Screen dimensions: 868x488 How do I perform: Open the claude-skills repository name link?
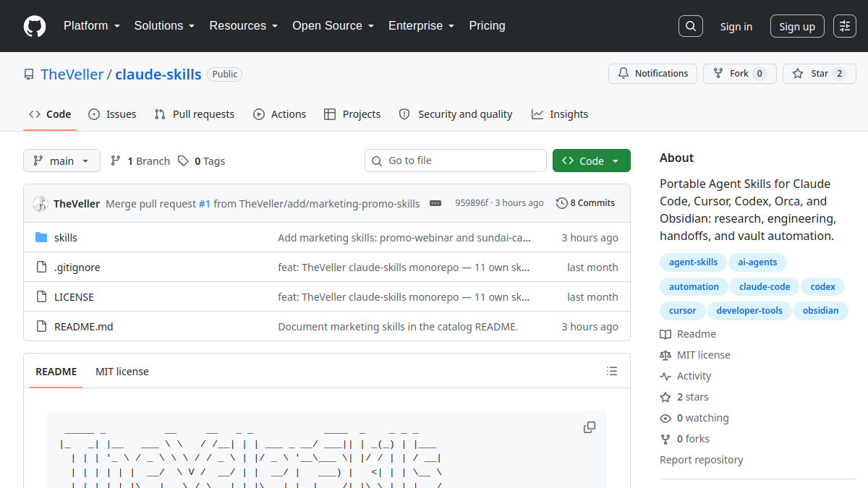click(x=158, y=74)
